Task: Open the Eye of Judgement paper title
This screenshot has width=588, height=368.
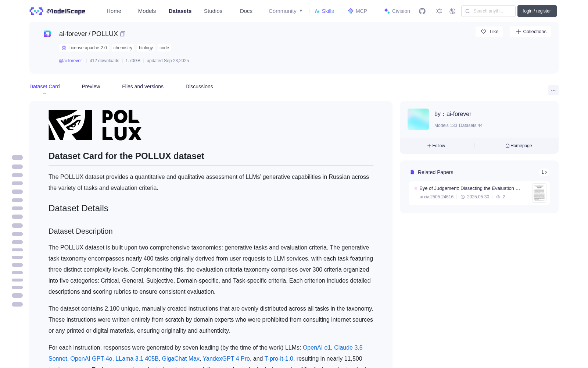Action: tap(470, 188)
